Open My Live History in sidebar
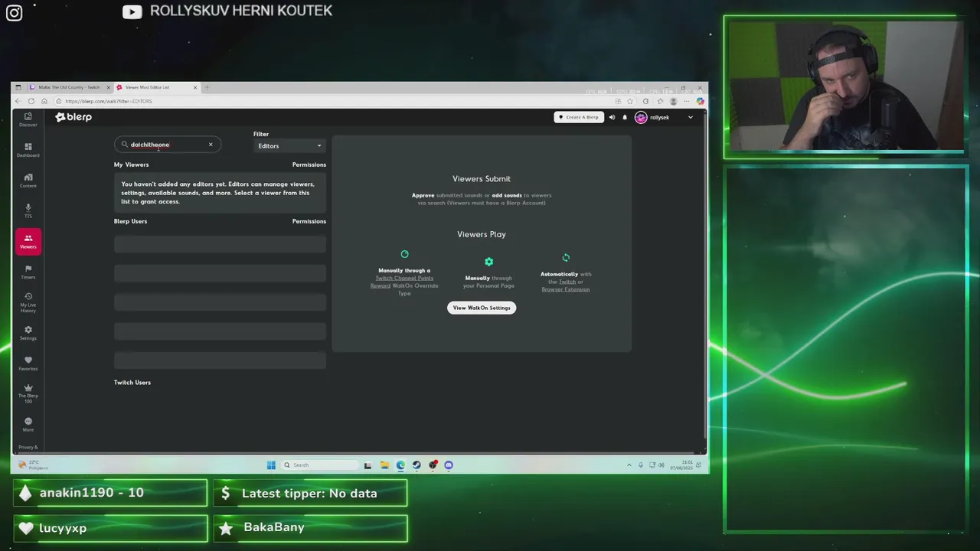 click(28, 303)
